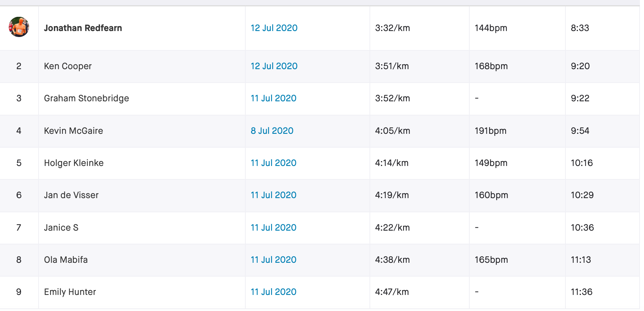Click the name Kevin McGaire
This screenshot has width=644, height=311.
tap(74, 131)
